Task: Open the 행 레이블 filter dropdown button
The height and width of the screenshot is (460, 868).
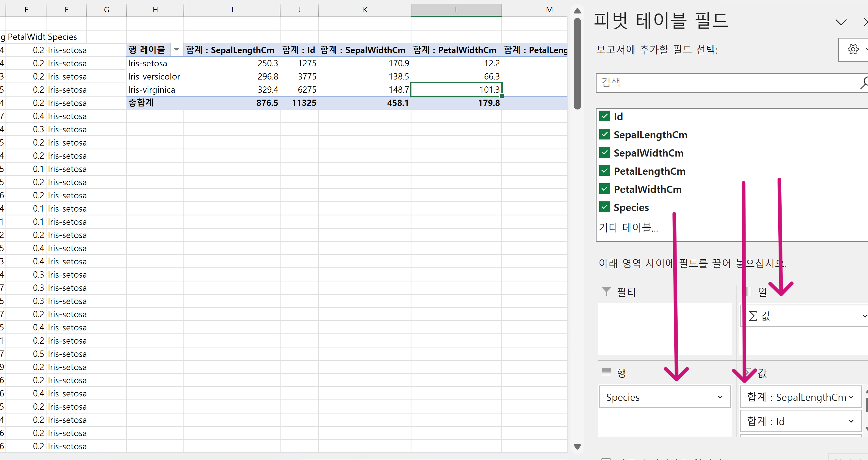Action: point(176,50)
